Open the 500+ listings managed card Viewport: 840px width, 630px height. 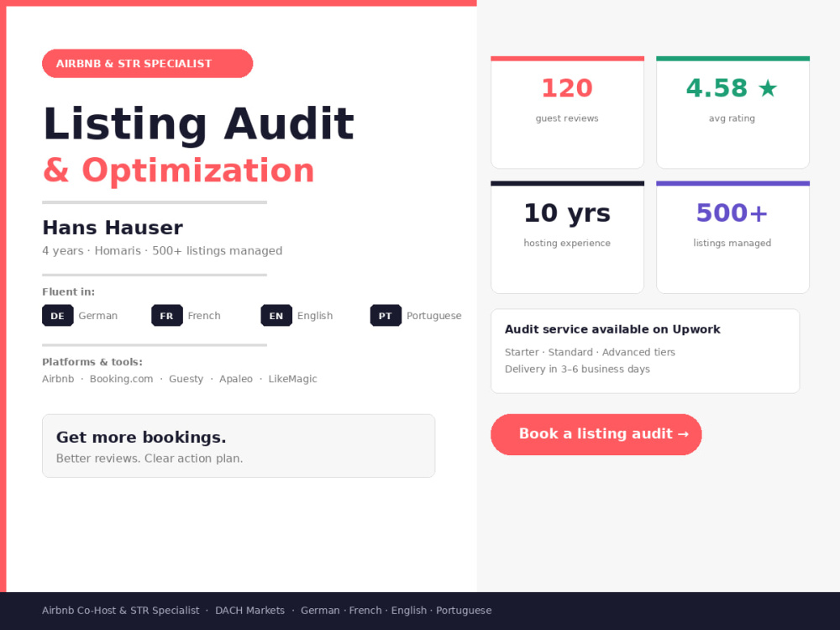(x=732, y=237)
